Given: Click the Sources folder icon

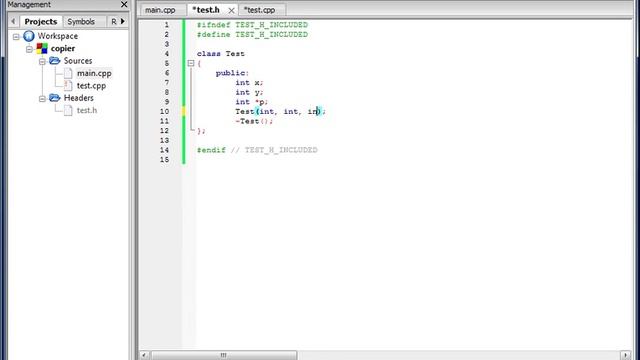Looking at the screenshot, I should 54,61.
